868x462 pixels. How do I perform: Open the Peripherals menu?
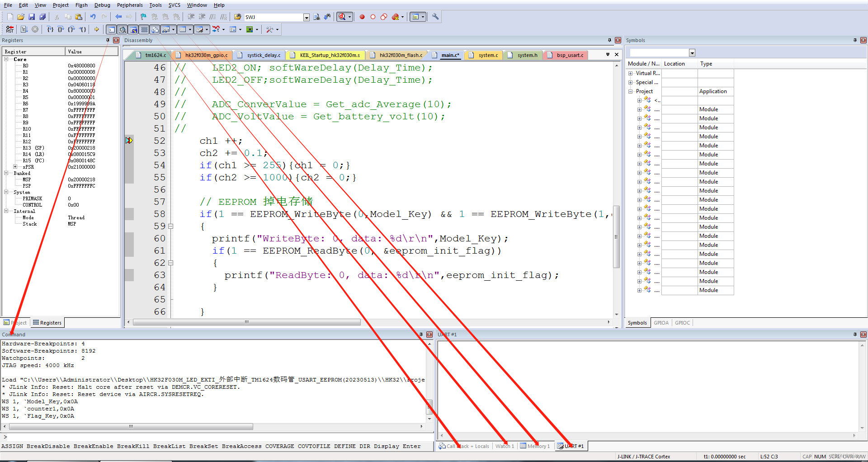pyautogui.click(x=130, y=5)
